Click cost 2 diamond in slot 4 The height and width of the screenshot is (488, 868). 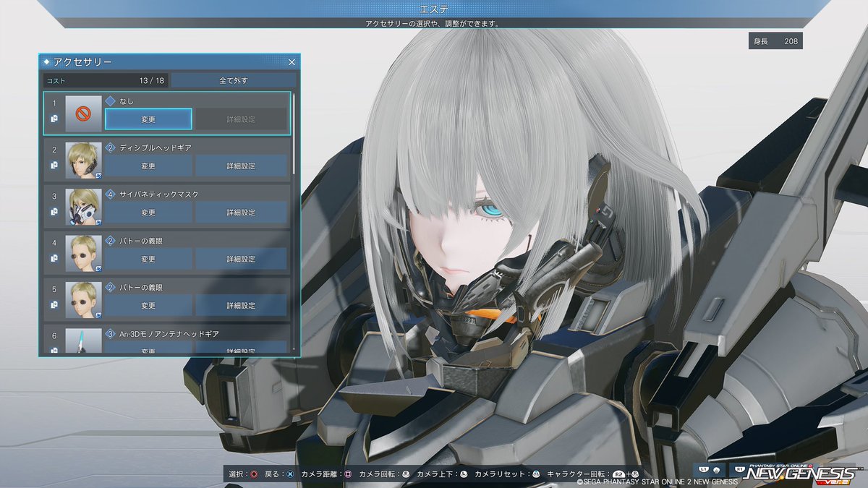(111, 240)
